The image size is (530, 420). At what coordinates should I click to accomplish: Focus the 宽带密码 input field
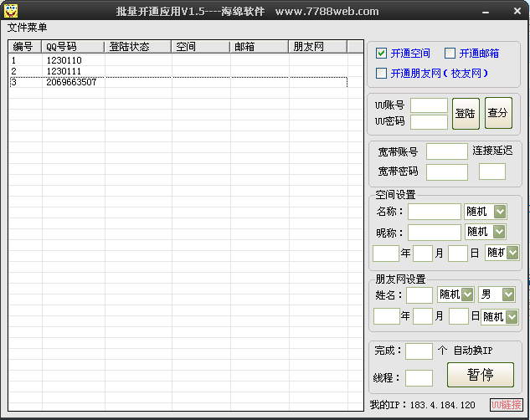447,172
